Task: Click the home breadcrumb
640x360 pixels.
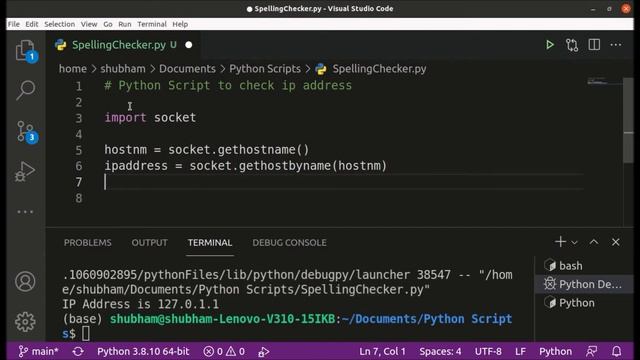Action: (x=73, y=69)
